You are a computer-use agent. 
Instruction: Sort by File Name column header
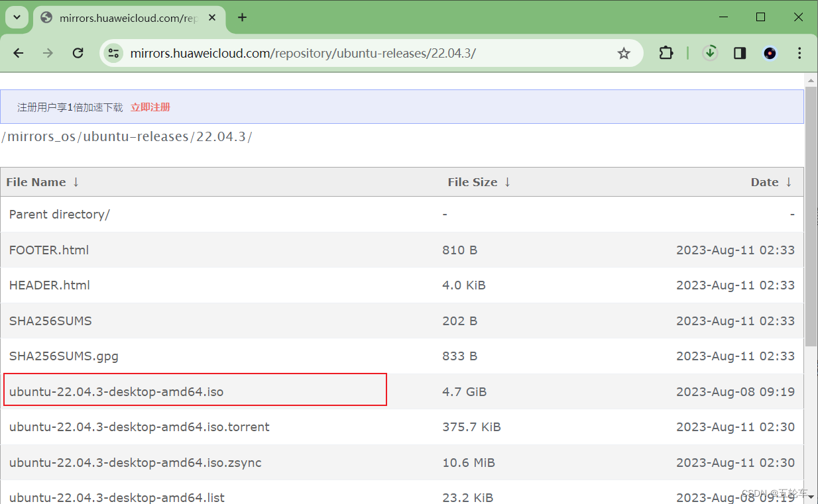36,182
